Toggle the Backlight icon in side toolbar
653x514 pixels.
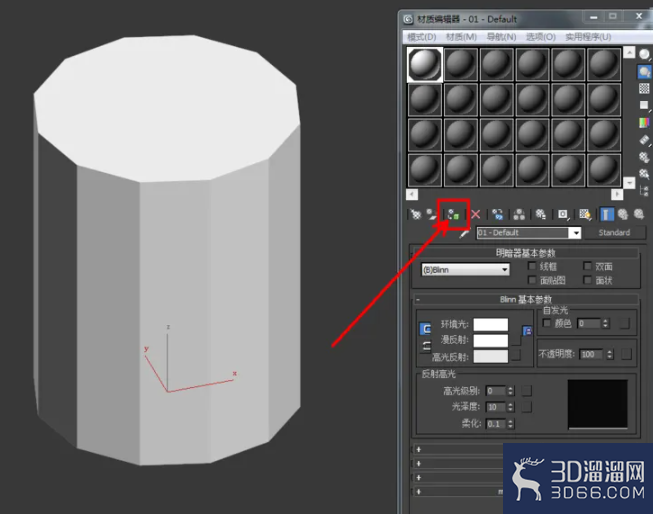(x=644, y=72)
